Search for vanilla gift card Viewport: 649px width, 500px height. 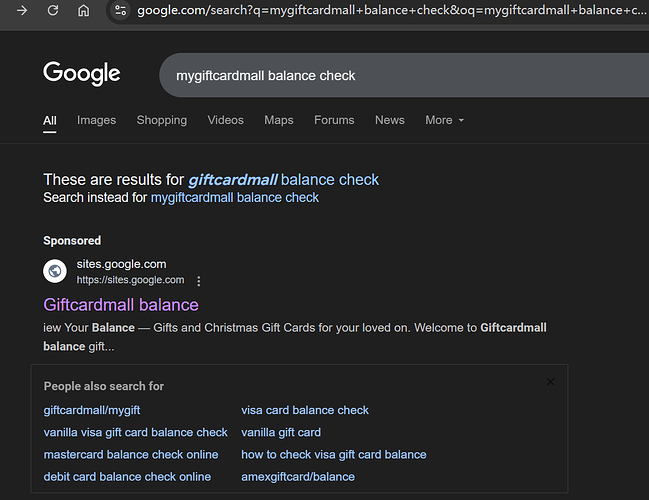point(281,433)
